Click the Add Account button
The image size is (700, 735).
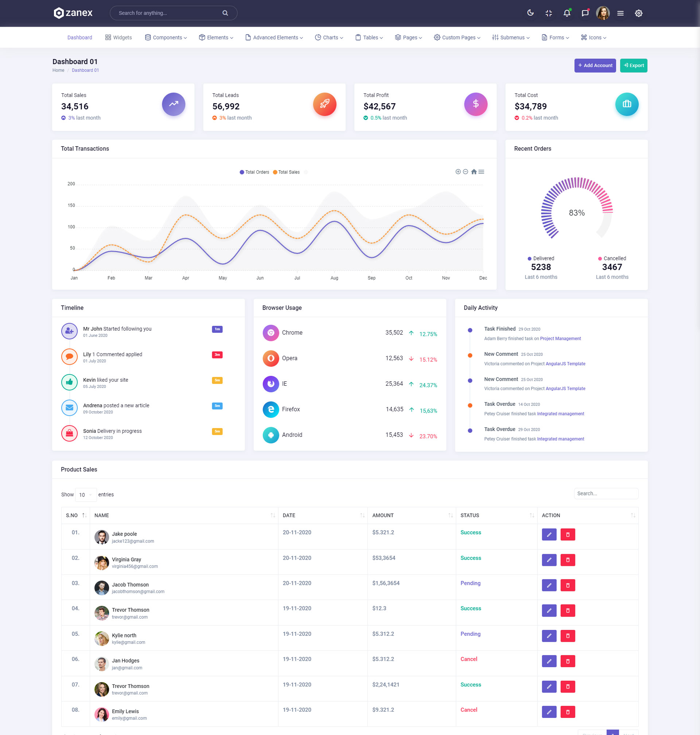(595, 65)
